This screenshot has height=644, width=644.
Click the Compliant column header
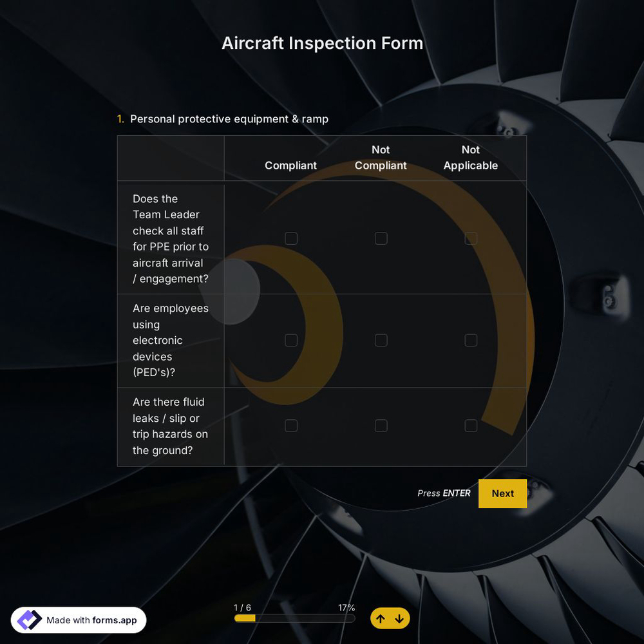coord(291,166)
